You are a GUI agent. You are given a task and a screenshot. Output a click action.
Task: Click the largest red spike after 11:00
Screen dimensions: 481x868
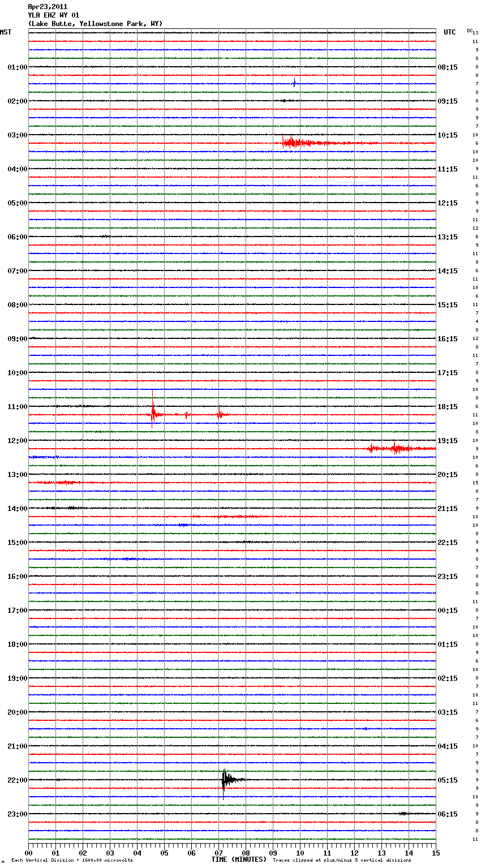[x=153, y=414]
